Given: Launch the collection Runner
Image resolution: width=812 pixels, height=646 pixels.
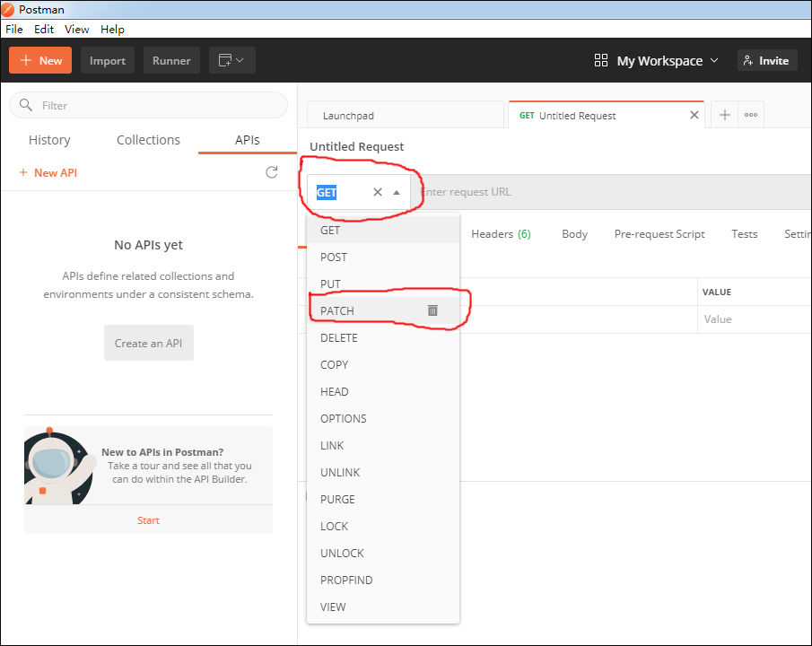Looking at the screenshot, I should pos(171,60).
